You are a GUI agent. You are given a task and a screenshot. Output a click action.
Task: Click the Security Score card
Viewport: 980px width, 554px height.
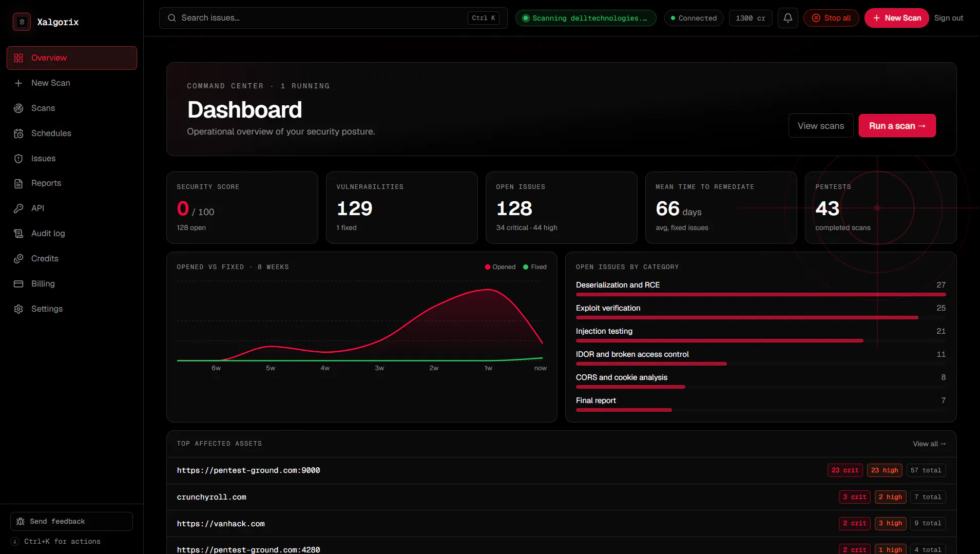tap(242, 208)
